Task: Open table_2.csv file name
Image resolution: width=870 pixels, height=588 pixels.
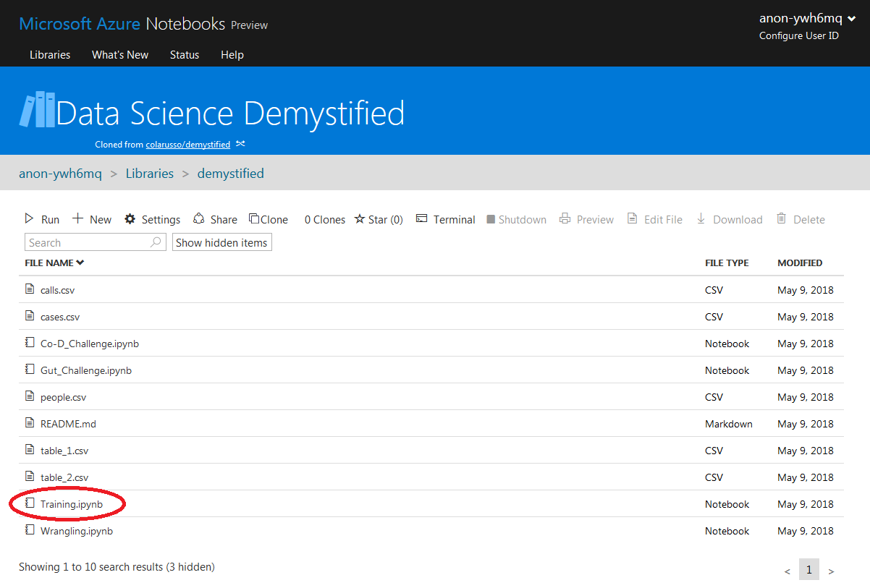Action: [64, 477]
